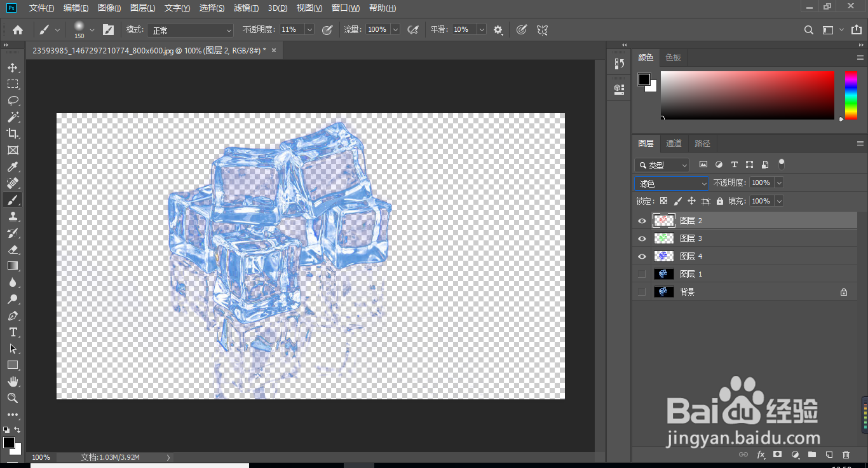Switch to the 通道 tab
868x468 pixels.
pyautogui.click(x=674, y=143)
